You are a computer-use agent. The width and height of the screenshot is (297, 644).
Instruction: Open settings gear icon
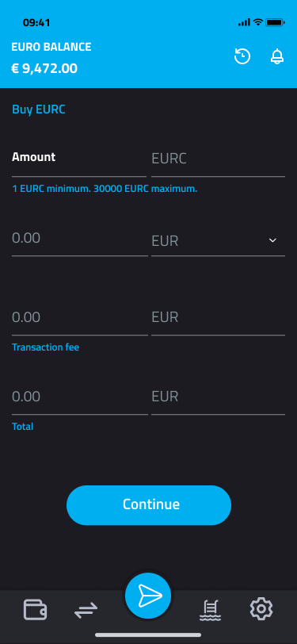pos(261,608)
